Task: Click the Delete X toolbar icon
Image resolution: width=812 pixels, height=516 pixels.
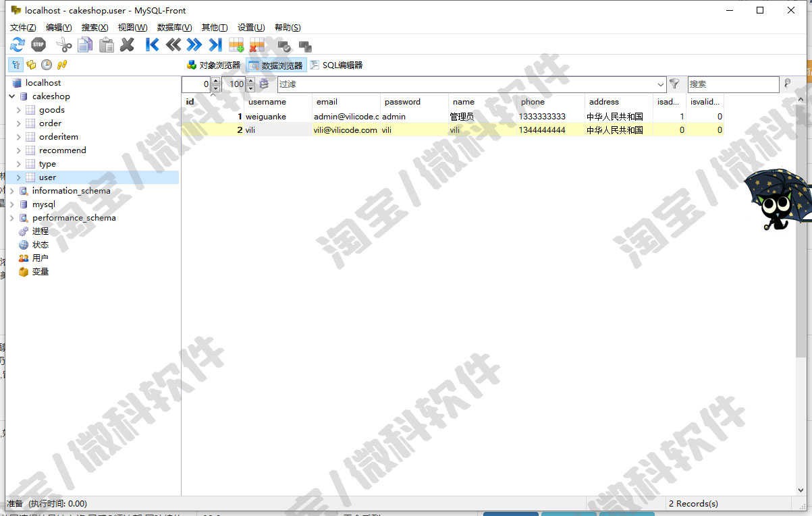Action: tap(127, 45)
